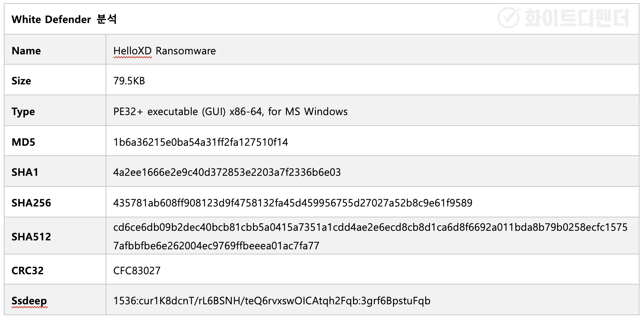Click the checkmark logo icon in watermark
Image resolution: width=644 pixels, height=319 pixels.
click(509, 18)
